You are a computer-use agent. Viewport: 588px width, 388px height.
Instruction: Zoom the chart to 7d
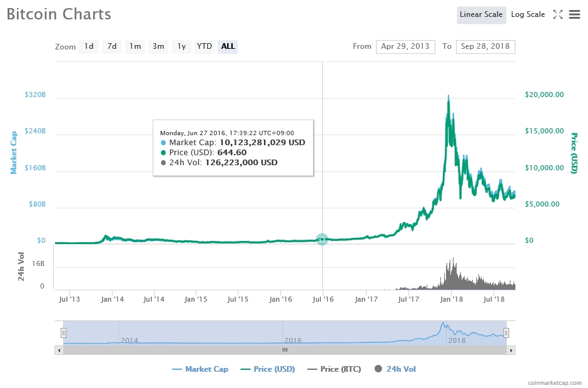[x=111, y=46]
